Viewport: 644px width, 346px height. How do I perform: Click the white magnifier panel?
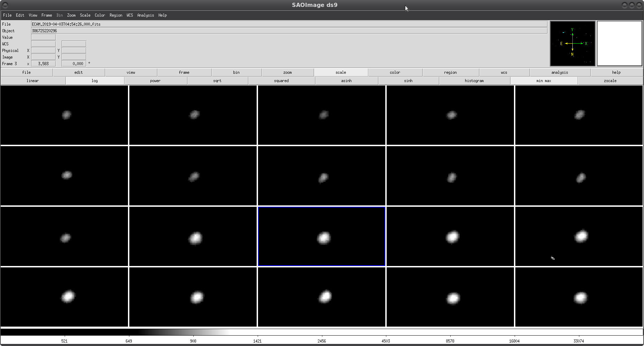[x=619, y=44]
